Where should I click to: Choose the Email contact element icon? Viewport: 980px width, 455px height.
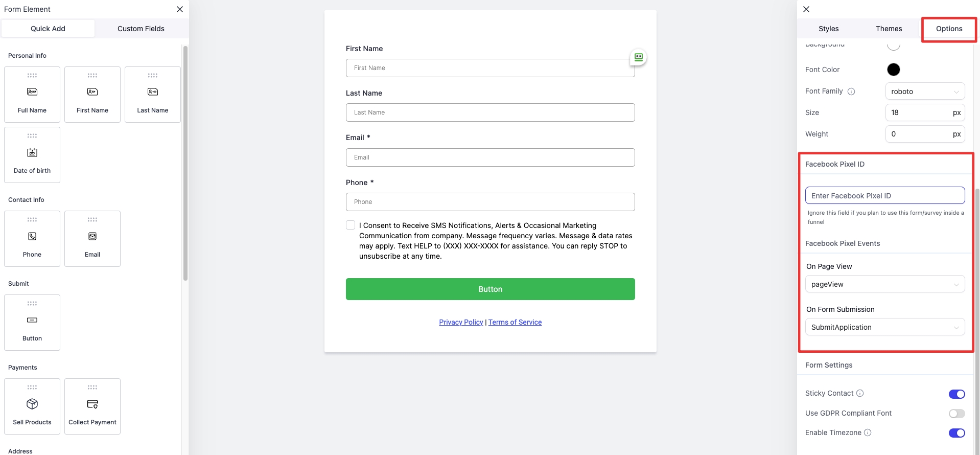[92, 236]
